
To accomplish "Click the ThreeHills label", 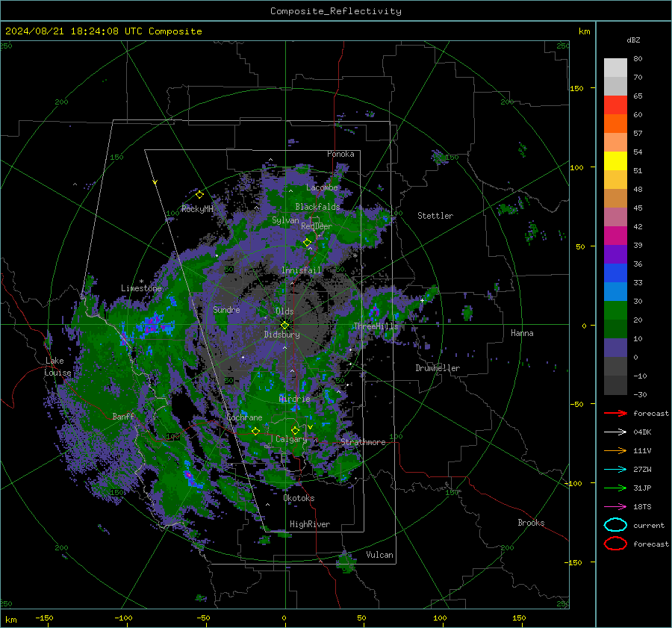I will [x=376, y=326].
